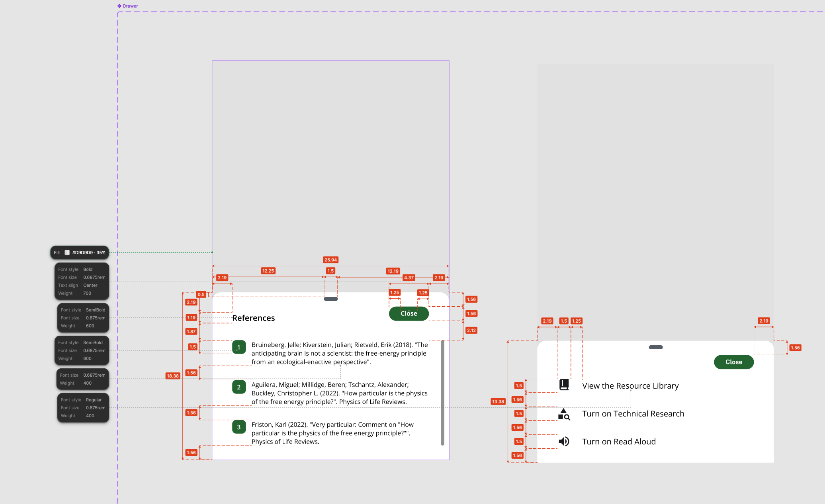This screenshot has width=825, height=504.
Task: Click the checkerboard swatch inside the Fill chip
Action: pos(67,252)
